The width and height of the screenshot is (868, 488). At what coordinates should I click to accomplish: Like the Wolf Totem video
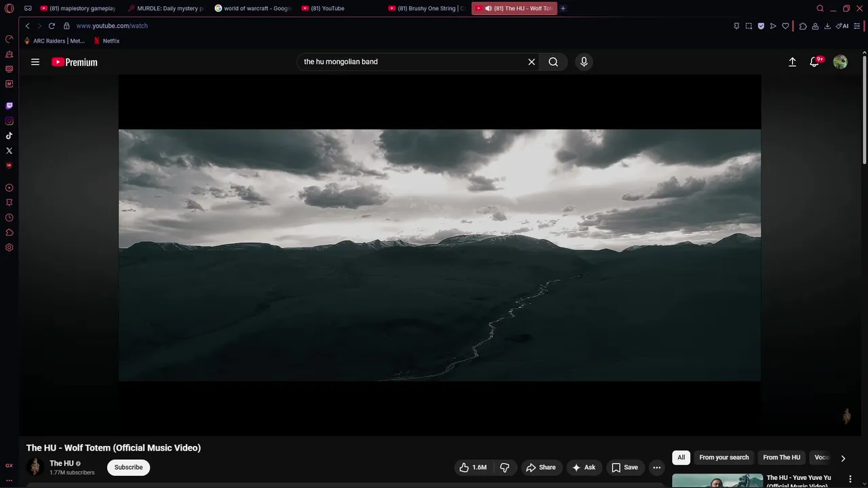[473, 467]
